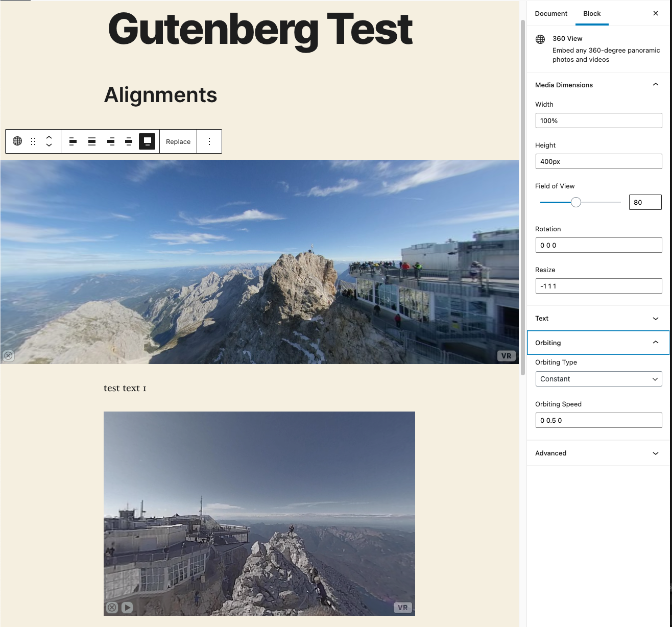672x627 pixels.
Task: Click the play button on second panorama
Action: tap(128, 608)
